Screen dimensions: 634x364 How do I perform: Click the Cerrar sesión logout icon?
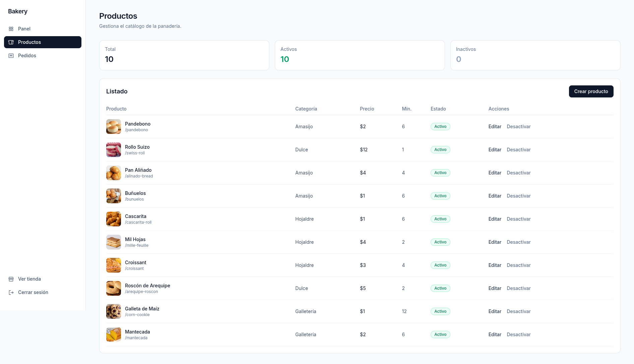11,292
